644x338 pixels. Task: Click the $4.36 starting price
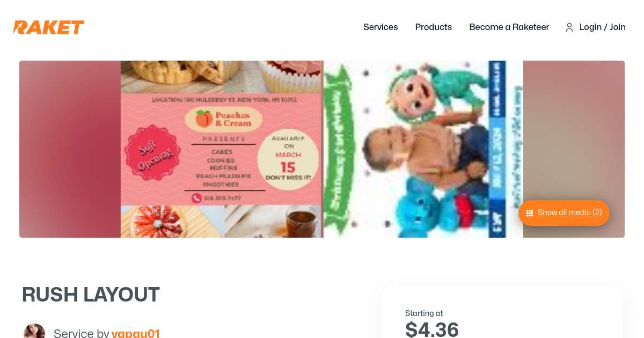point(432,329)
